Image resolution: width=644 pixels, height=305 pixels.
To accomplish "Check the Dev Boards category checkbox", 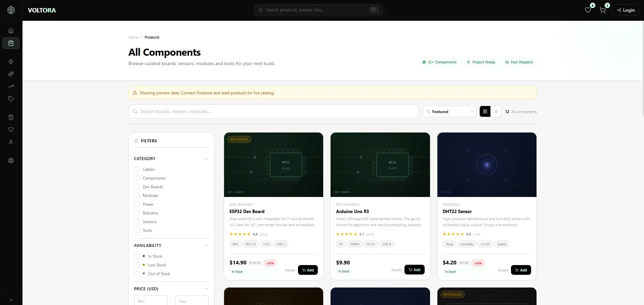I will tap(137, 187).
